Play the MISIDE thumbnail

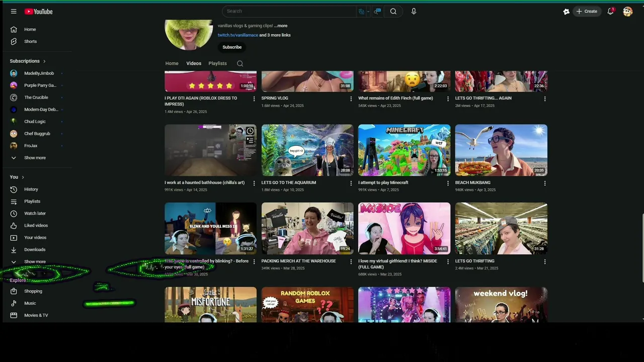405,228
